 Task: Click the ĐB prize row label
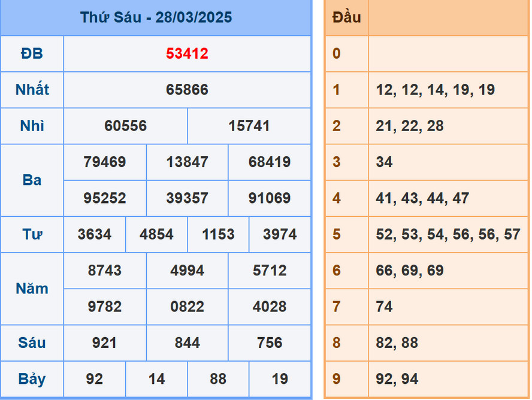click(x=32, y=54)
